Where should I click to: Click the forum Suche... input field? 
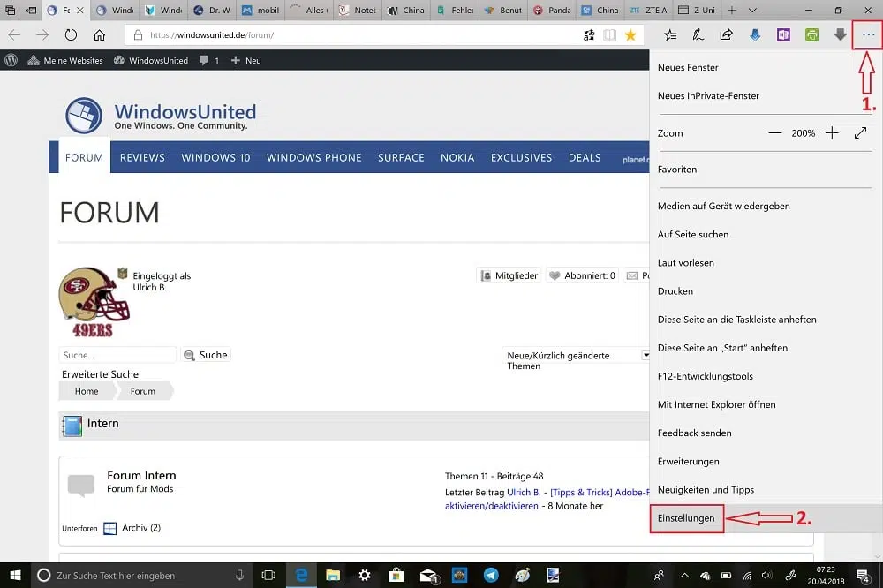pos(117,355)
